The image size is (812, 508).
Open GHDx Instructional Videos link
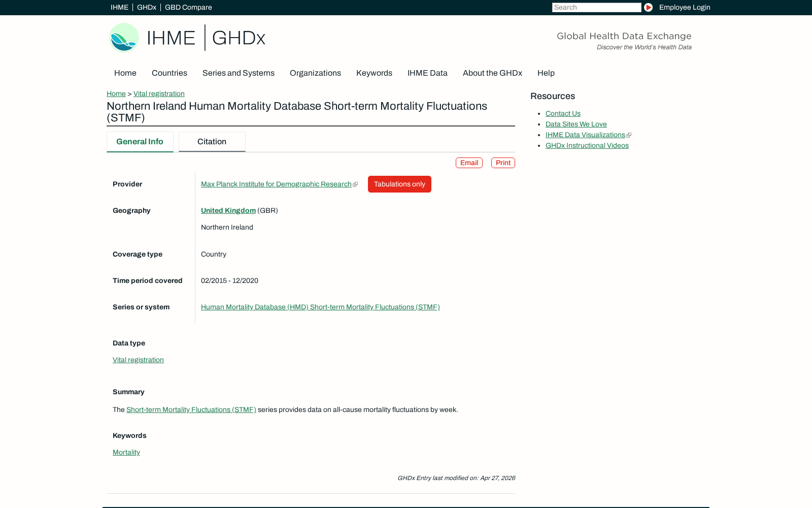587,145
